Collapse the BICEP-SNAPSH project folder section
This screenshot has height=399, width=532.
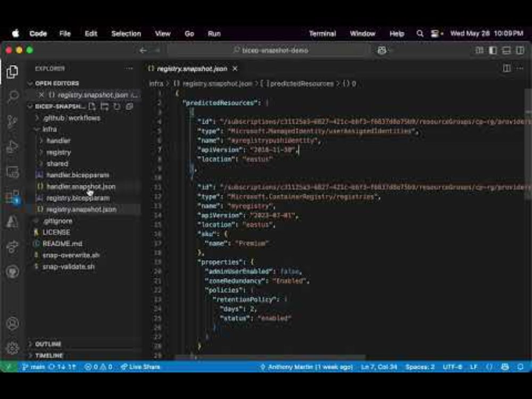click(x=57, y=106)
